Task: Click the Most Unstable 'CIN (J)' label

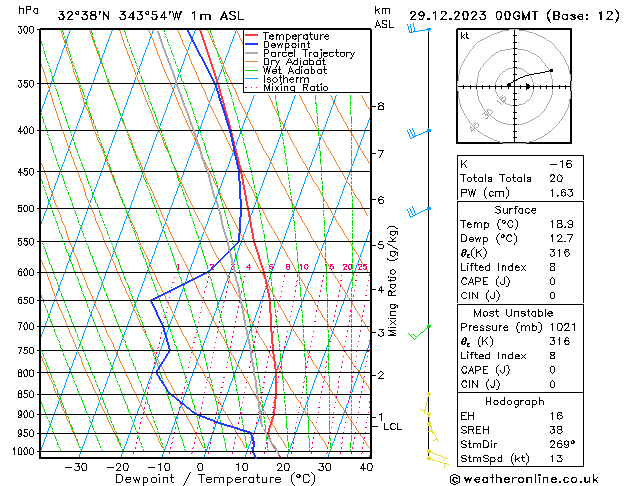Action: point(480,385)
